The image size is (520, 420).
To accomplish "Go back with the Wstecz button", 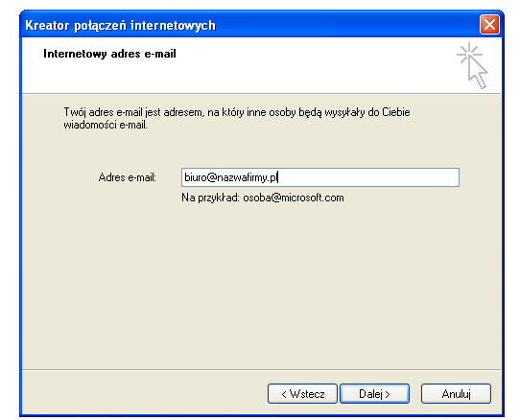I will click(x=302, y=393).
